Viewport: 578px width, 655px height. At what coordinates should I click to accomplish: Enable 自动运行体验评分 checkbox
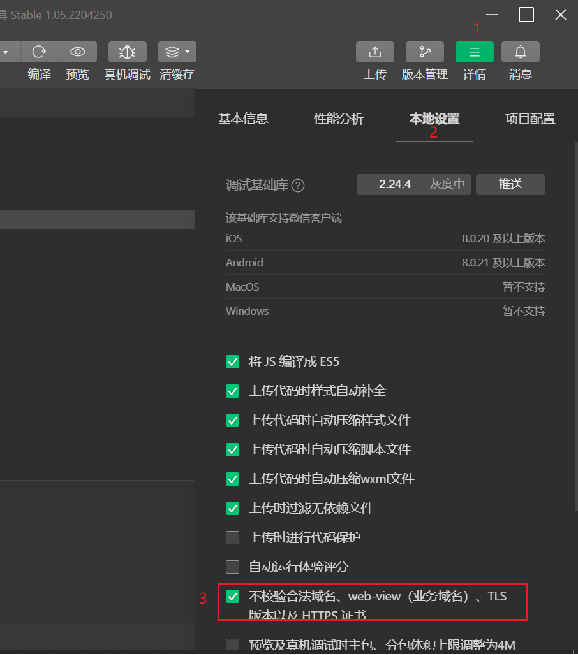pyautogui.click(x=233, y=567)
